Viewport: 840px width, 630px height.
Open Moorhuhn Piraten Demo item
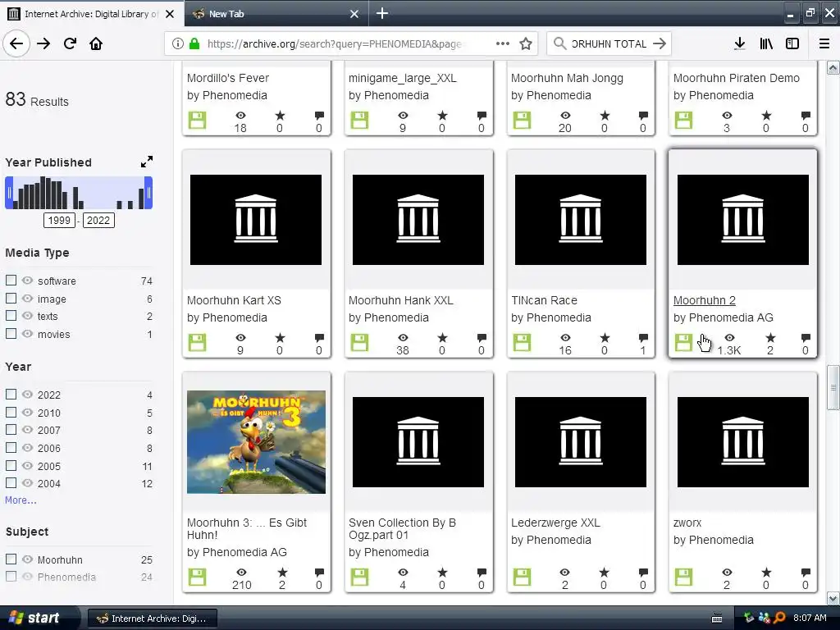pos(736,78)
